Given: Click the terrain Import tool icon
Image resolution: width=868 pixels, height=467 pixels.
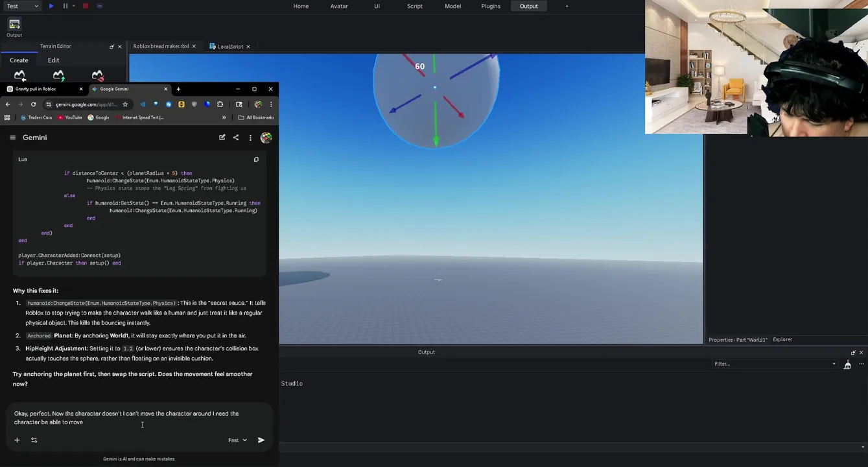Looking at the screenshot, I should point(19,75).
